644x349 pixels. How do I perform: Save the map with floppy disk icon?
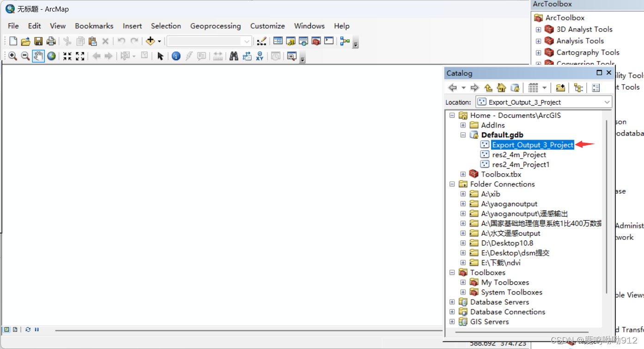tap(38, 41)
